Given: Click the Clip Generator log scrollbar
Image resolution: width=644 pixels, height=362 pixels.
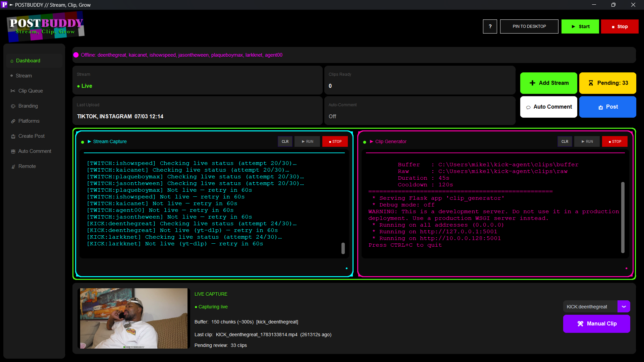Looking at the screenshot, I should (623, 218).
